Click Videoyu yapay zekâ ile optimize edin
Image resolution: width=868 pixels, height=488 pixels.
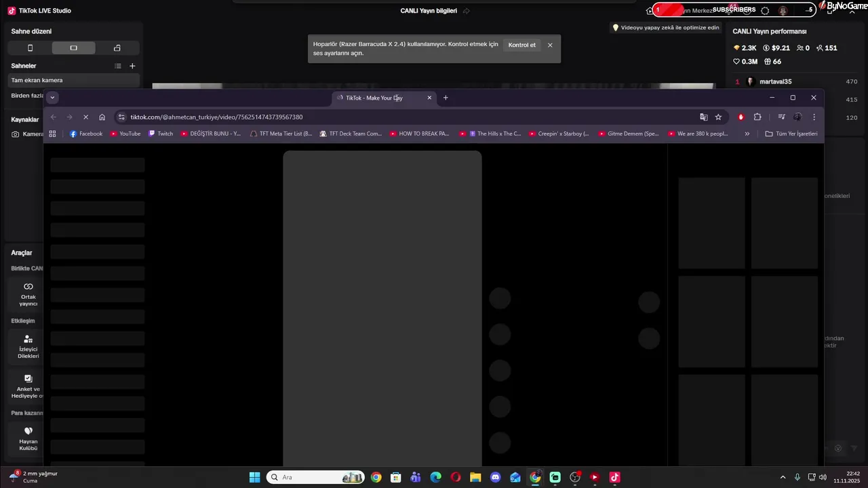[666, 28]
